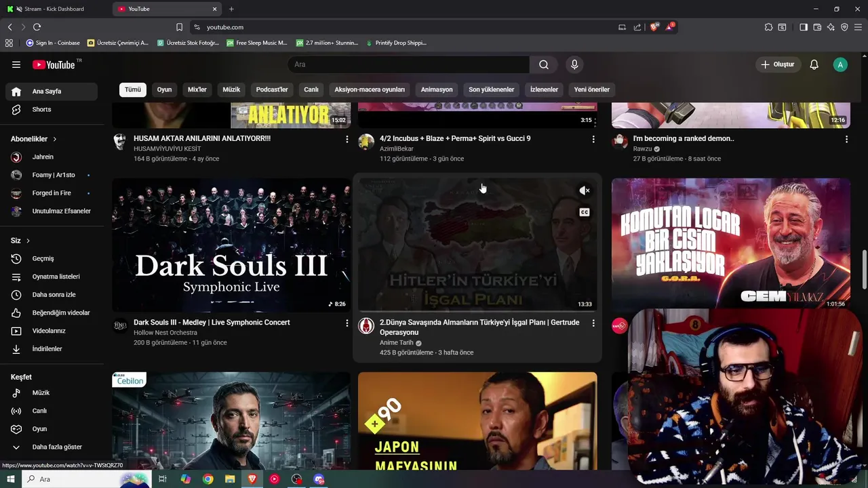This screenshot has width=868, height=488.
Task: Open Komutan Logar Cem Yılmaz thumbnail
Action: (x=731, y=244)
